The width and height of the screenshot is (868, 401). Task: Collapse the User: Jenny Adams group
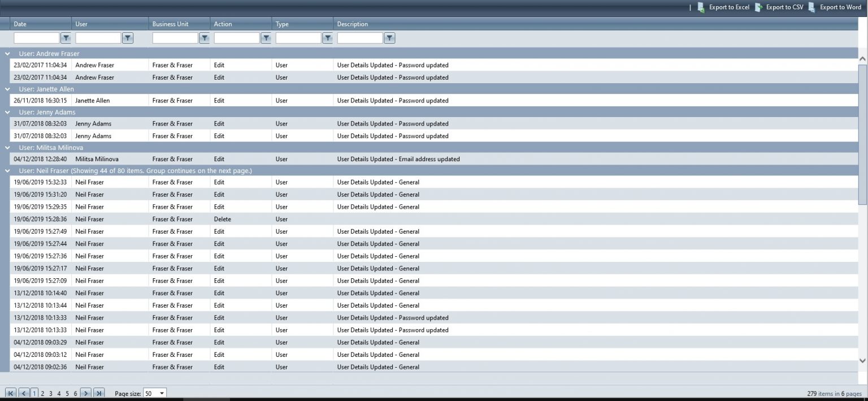coord(7,112)
